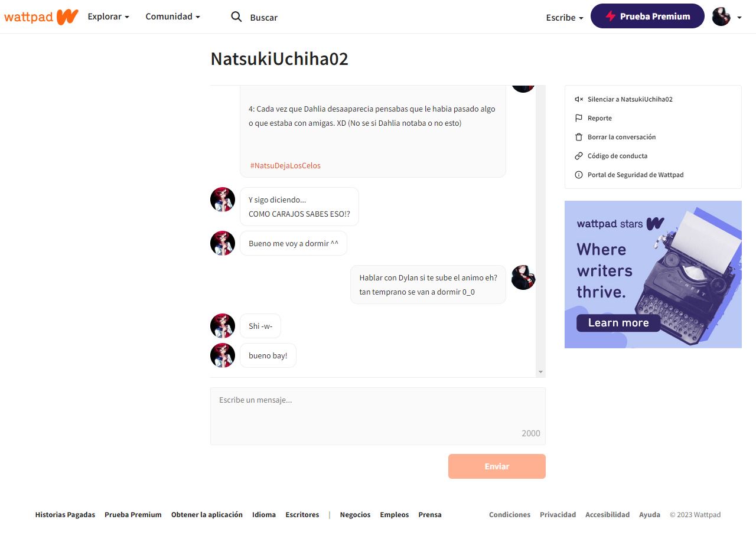Open the Wattpad logo home link
This screenshot has width=756, height=539.
click(41, 17)
